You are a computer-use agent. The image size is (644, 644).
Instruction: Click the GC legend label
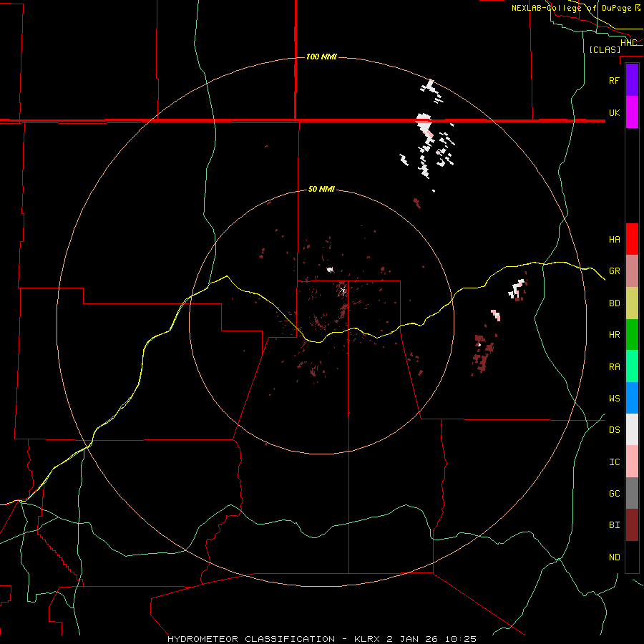614,494
